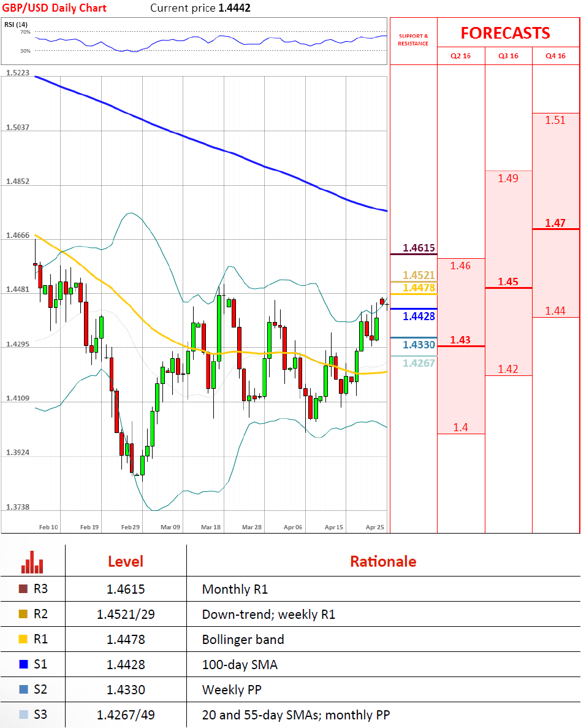Click the 1.4330 support level on chart sidebar
The width and height of the screenshot is (581, 728).
[x=419, y=345]
